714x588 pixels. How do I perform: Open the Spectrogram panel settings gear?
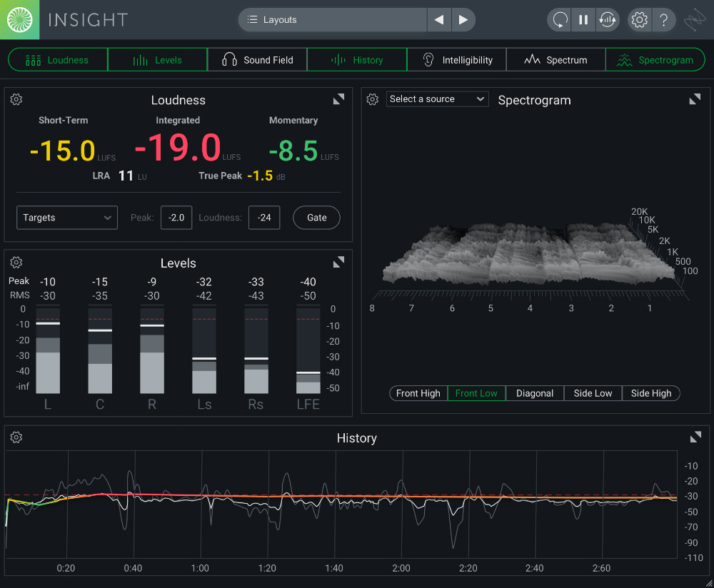[372, 99]
